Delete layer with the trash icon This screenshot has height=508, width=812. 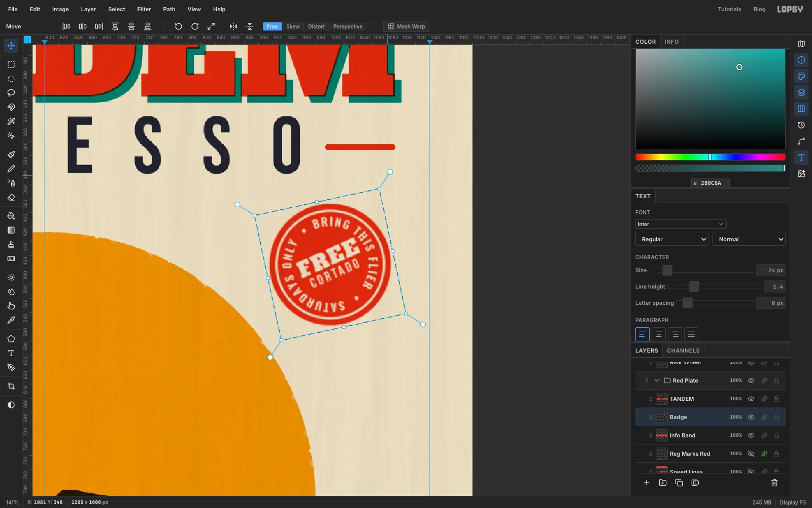774,483
